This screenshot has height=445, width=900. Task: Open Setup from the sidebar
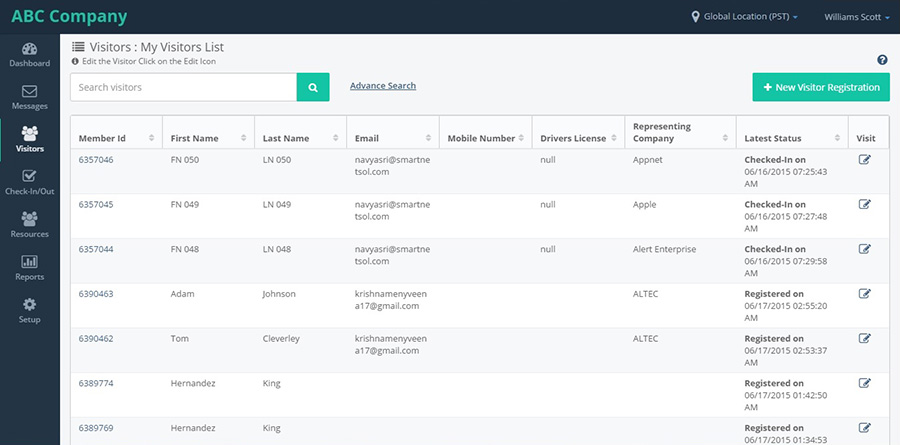pyautogui.click(x=29, y=311)
